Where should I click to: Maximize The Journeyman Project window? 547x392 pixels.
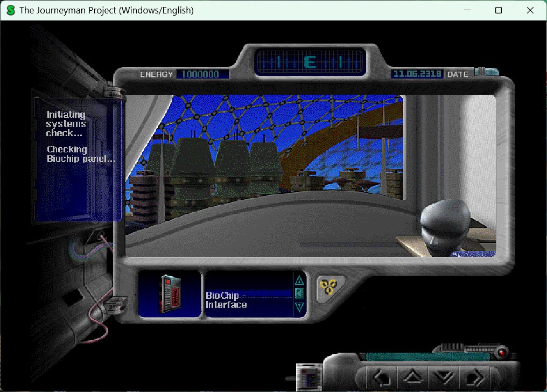[499, 10]
